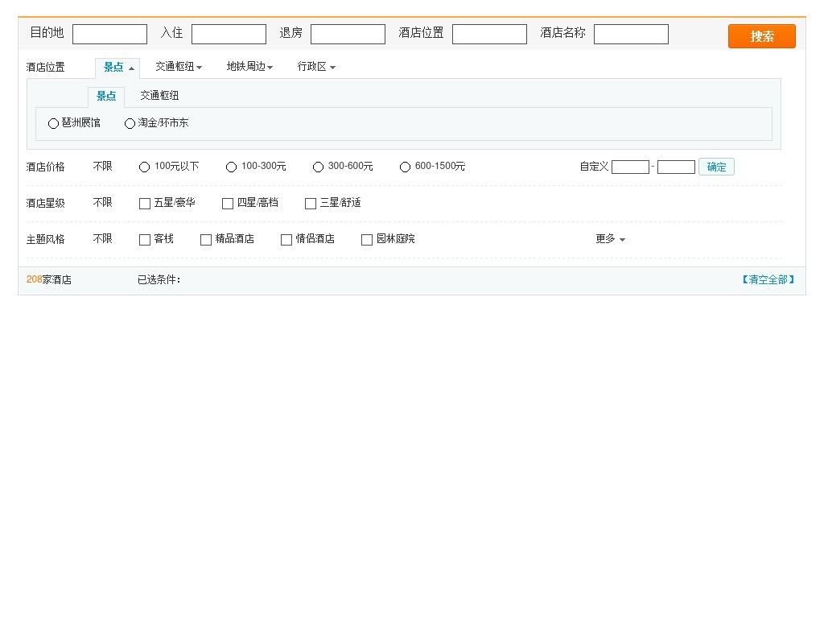
Task: Choose the 600-1500元 price option
Action: pos(405,167)
